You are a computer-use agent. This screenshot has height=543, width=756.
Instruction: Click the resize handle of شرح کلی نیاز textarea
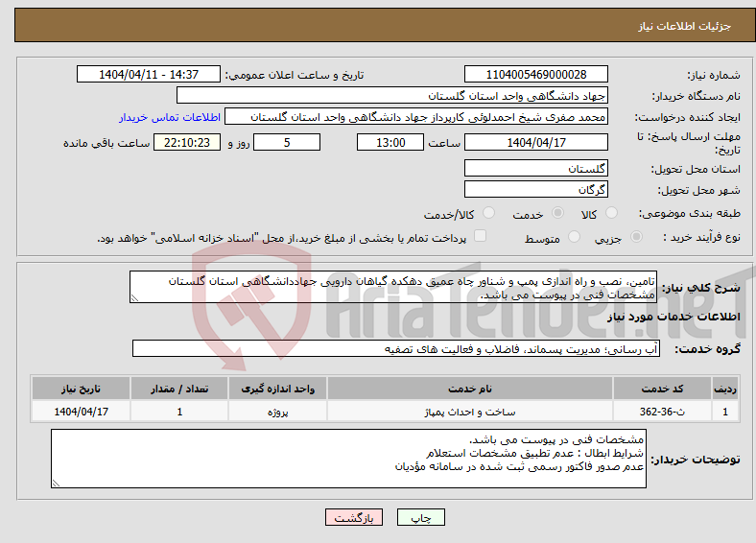134,298
